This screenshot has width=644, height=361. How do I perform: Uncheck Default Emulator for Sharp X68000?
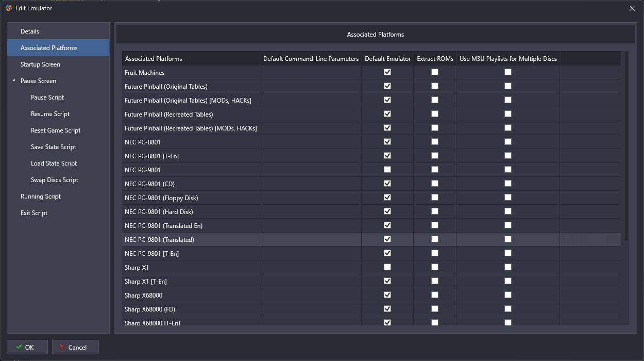[x=387, y=295]
